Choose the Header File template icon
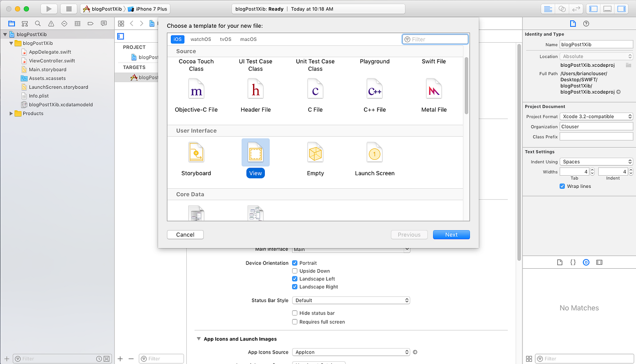The width and height of the screenshot is (636, 364). (255, 89)
